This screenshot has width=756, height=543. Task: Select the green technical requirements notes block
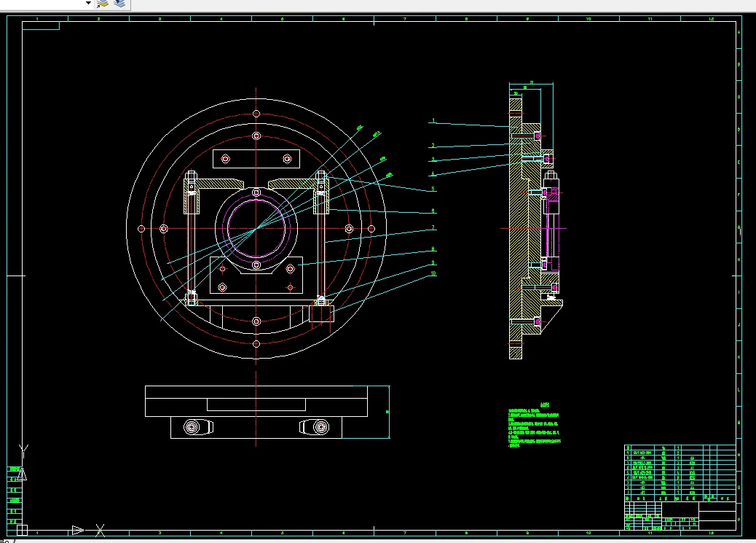[534, 425]
